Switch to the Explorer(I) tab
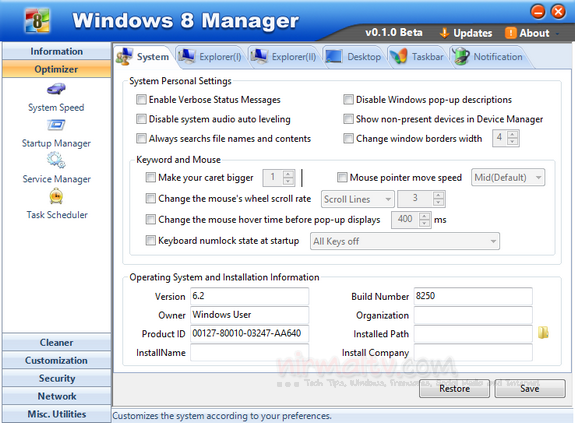The width and height of the screenshot is (575, 423). [x=210, y=57]
